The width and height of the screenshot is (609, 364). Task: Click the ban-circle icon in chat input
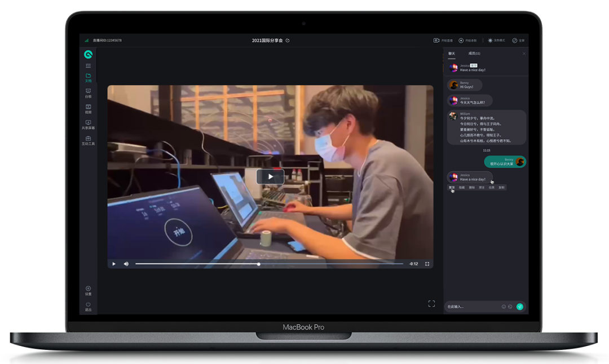click(510, 307)
